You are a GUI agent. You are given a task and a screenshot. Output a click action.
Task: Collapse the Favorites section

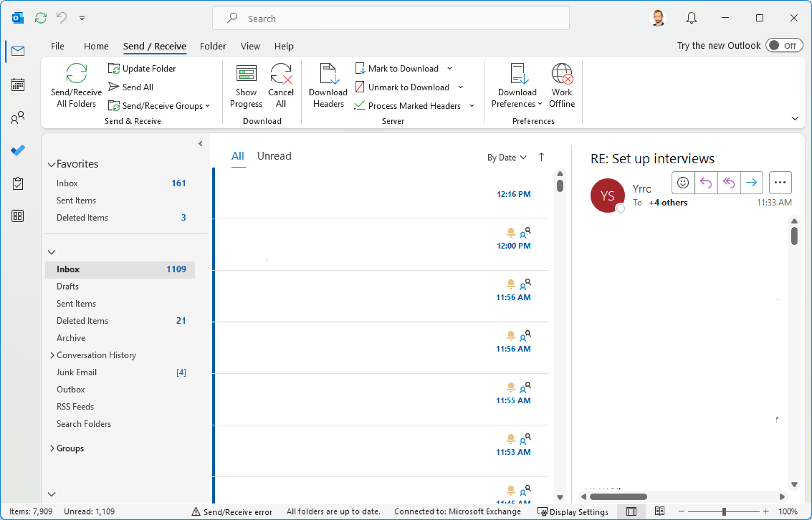[51, 165]
